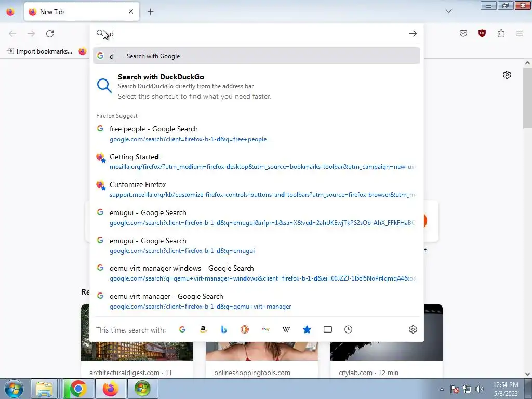The height and width of the screenshot is (399, 532).
Task: Search this time with Amazon icon
Action: tap(203, 329)
